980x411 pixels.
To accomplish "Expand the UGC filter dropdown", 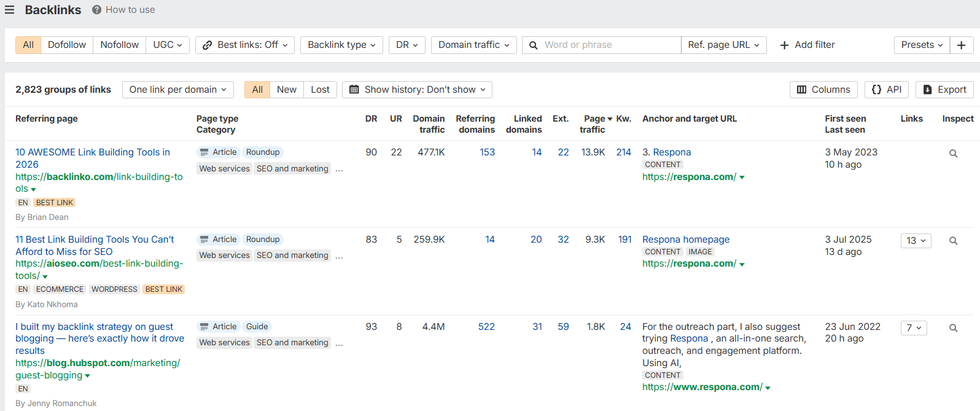I will (168, 45).
